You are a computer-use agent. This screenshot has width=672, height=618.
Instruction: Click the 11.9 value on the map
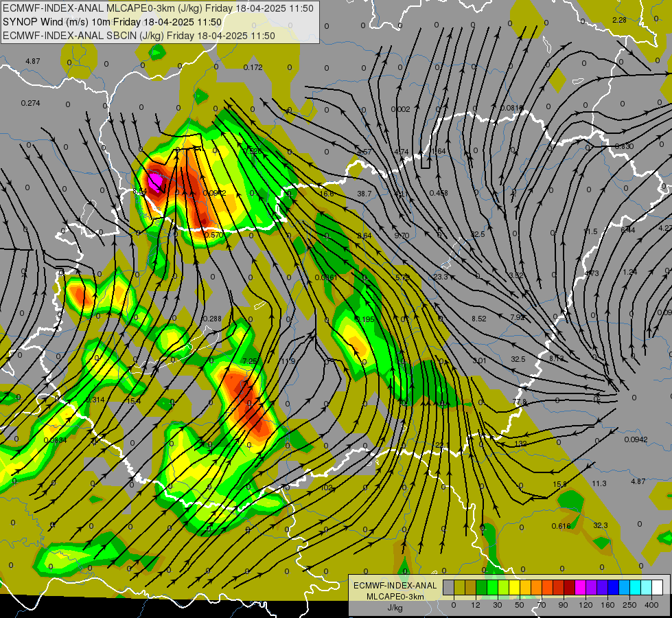(x=288, y=361)
